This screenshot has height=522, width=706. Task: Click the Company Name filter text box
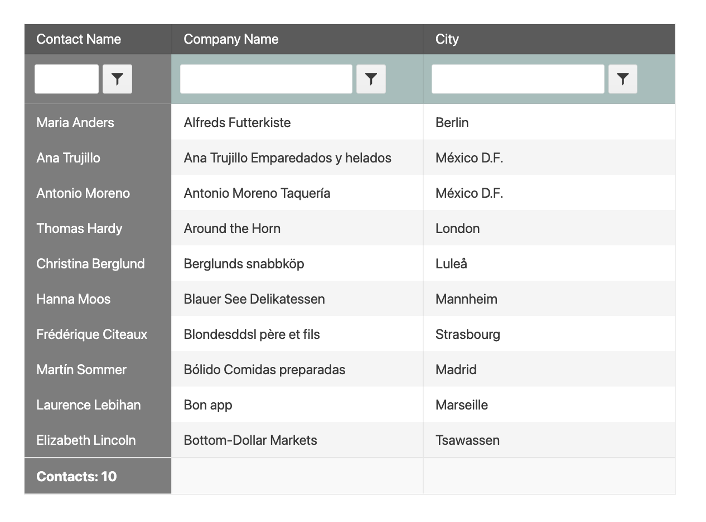(266, 79)
